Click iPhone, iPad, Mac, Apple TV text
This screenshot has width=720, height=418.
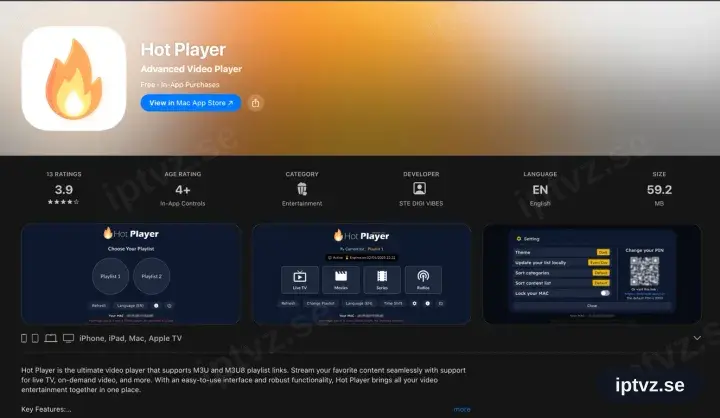pos(130,339)
